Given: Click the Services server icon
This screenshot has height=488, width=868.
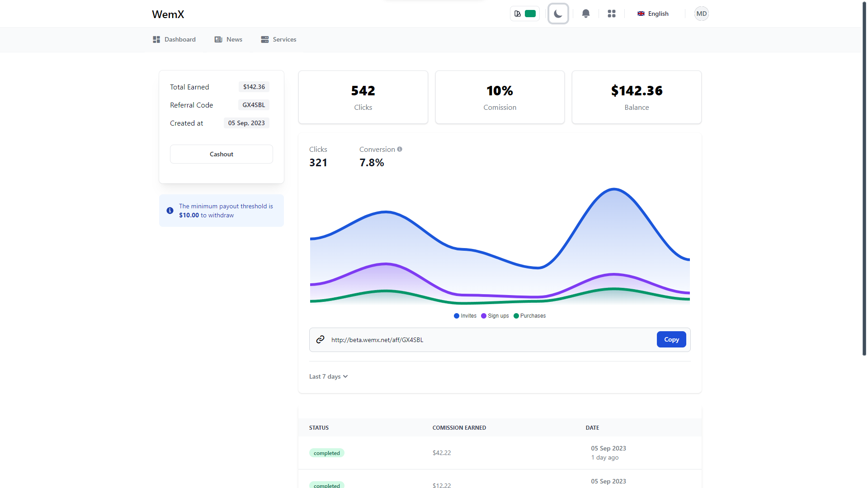Looking at the screenshot, I should click(x=265, y=40).
